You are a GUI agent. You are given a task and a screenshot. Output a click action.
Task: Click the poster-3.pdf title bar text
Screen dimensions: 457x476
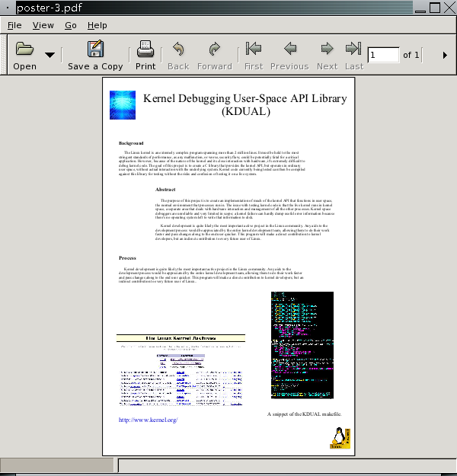(50, 8)
